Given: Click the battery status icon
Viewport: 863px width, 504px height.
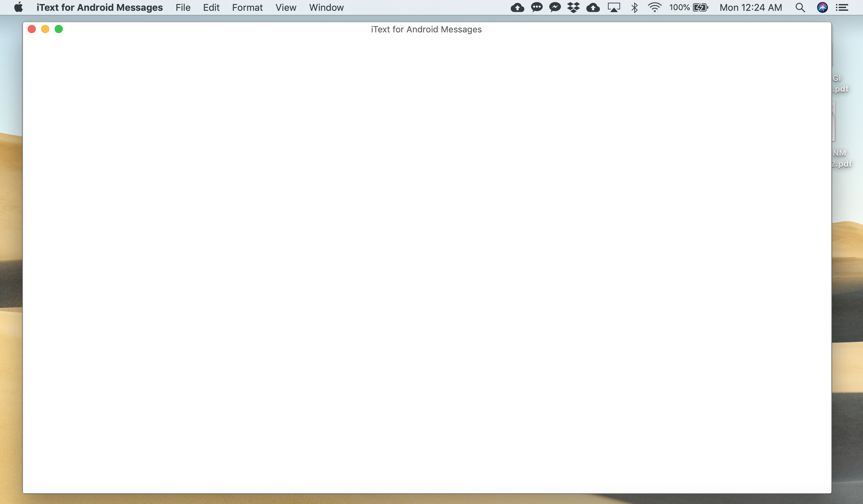Looking at the screenshot, I should pyautogui.click(x=700, y=7).
